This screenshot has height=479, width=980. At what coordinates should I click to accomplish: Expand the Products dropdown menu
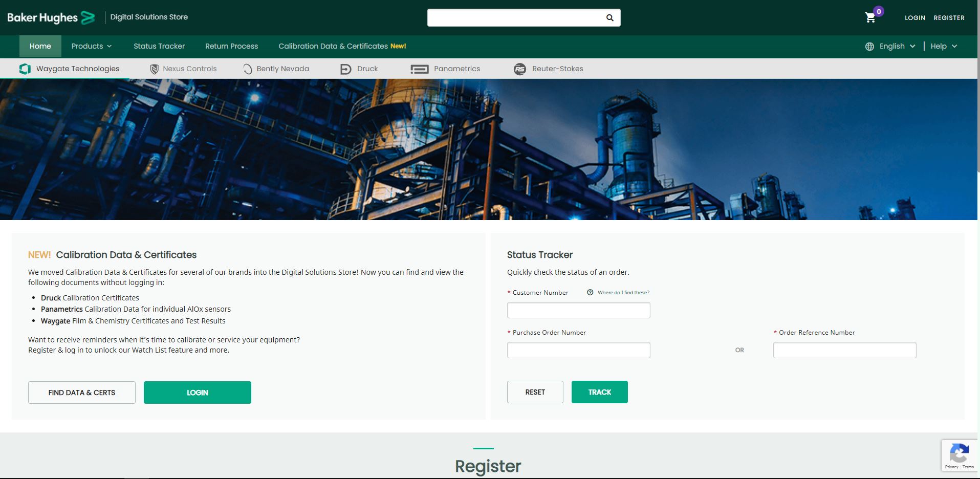click(92, 46)
